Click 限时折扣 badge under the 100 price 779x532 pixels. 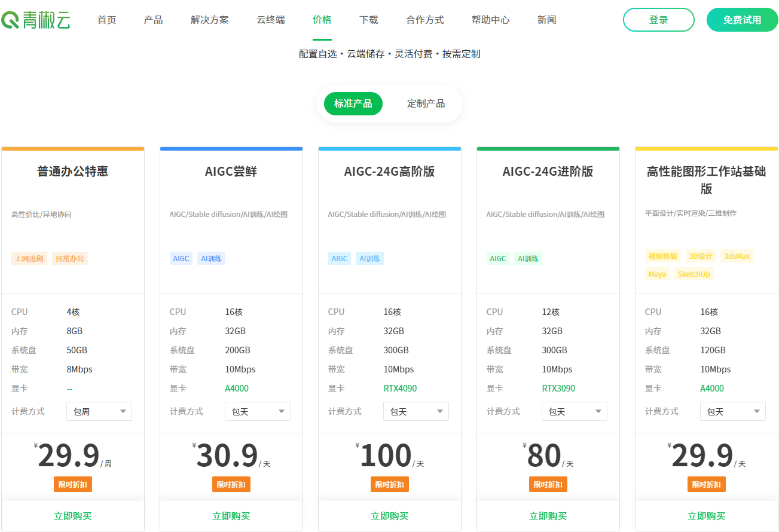(390, 484)
